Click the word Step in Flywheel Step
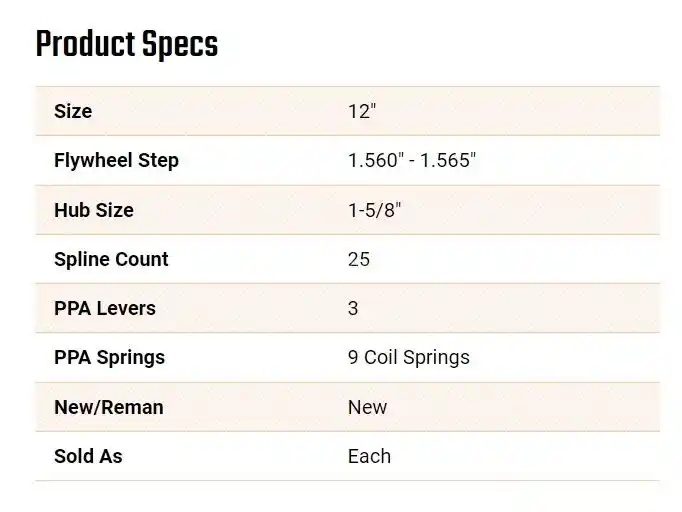This screenshot has width=682, height=512. 158,161
